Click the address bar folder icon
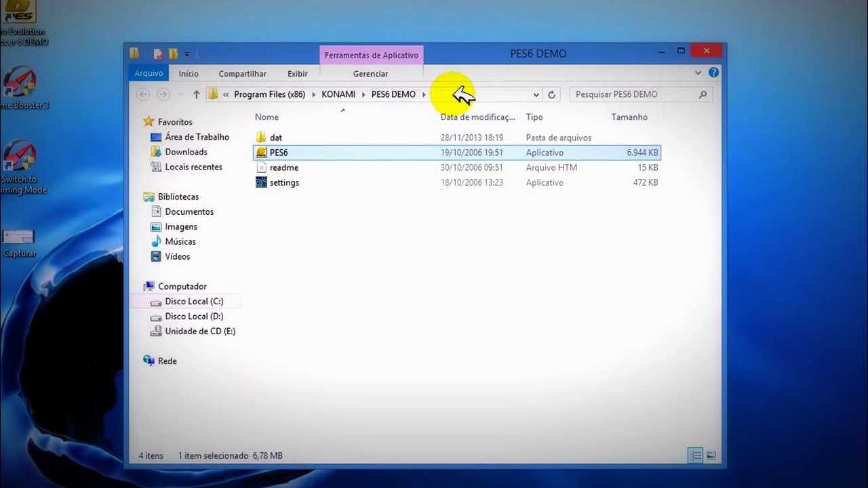868x488 pixels. click(x=213, y=94)
